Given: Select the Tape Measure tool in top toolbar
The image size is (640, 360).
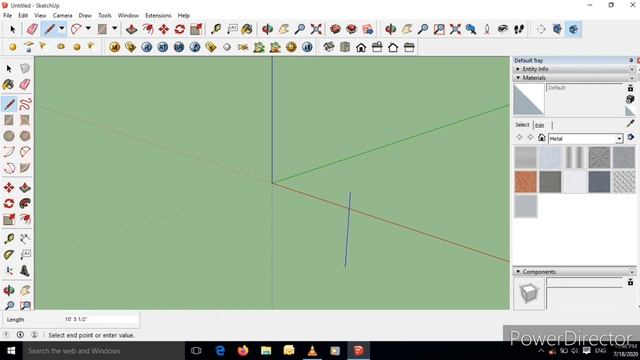Looking at the screenshot, I should 216,29.
